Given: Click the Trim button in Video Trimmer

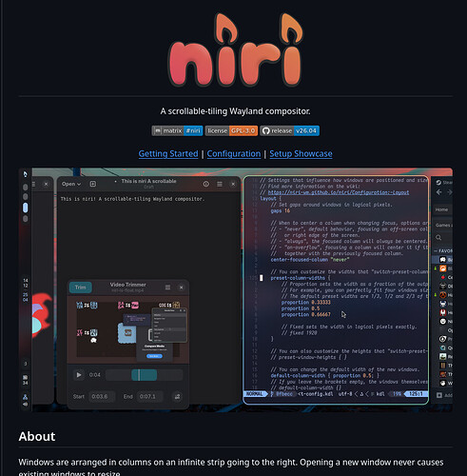Looking at the screenshot, I should pos(81,288).
